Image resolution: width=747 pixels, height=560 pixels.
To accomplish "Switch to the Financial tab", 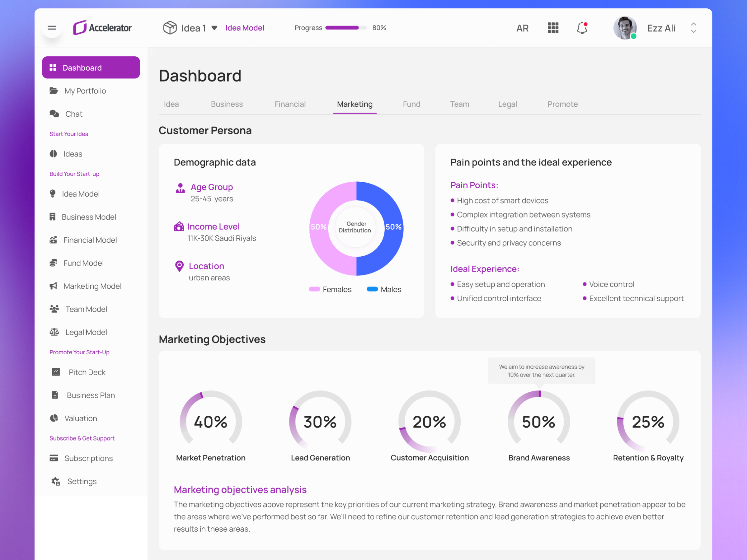I will pyautogui.click(x=290, y=104).
